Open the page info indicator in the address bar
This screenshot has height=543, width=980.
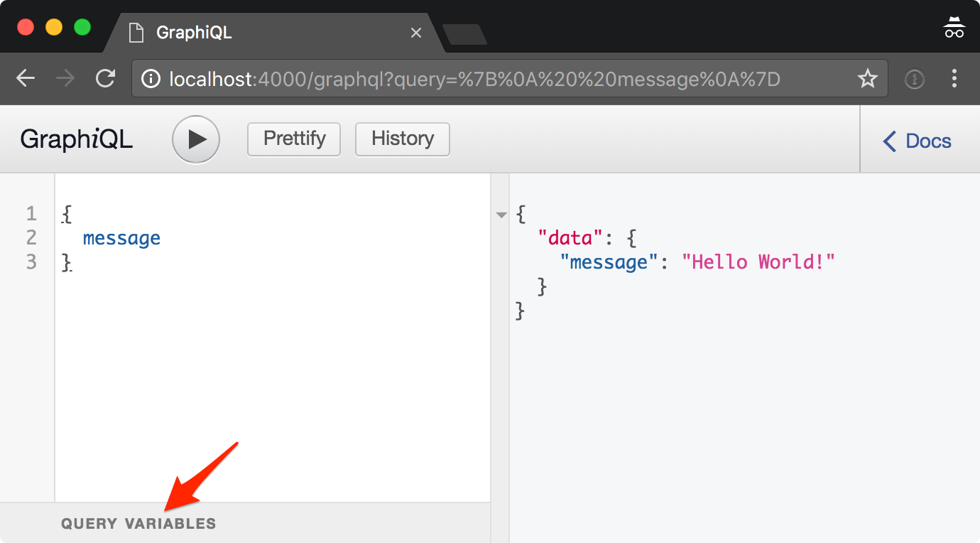pyautogui.click(x=151, y=78)
